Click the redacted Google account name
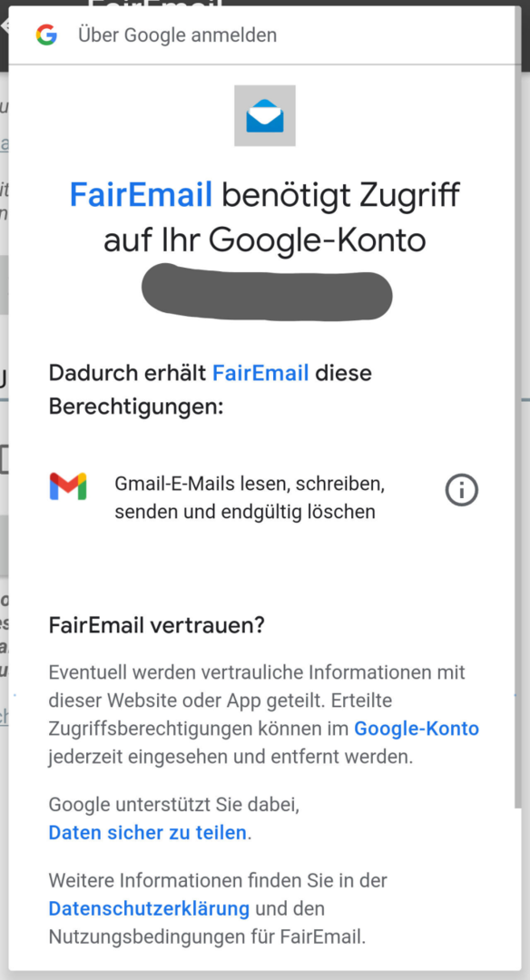Image resolution: width=530 pixels, height=980 pixels. point(267,293)
